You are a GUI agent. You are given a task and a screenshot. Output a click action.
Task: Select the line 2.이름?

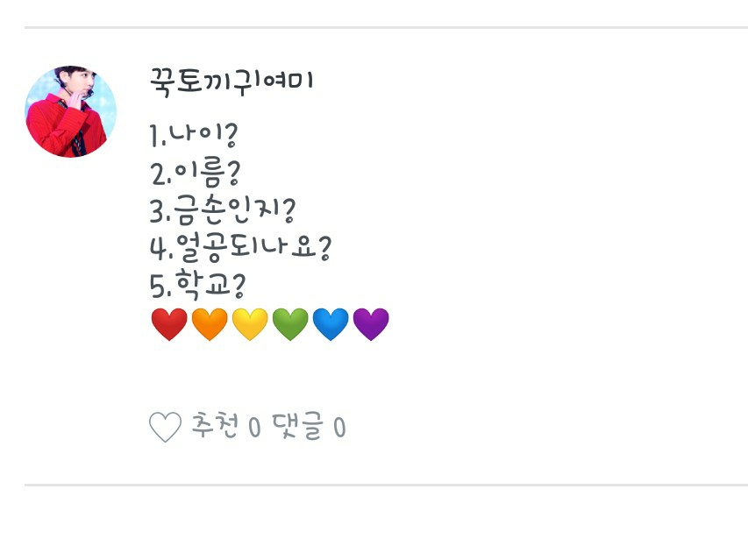click(196, 174)
